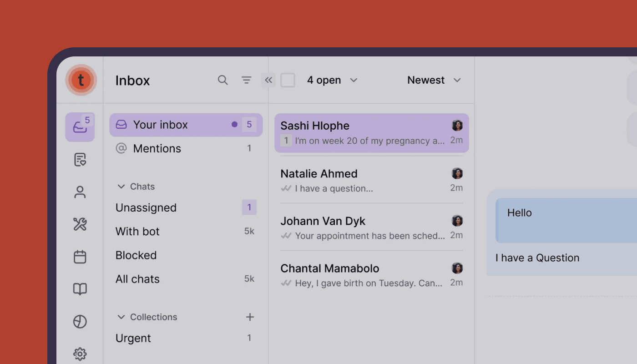The image size is (637, 364).
Task: Open the calendar icon in left sidebar
Action: [x=80, y=257]
